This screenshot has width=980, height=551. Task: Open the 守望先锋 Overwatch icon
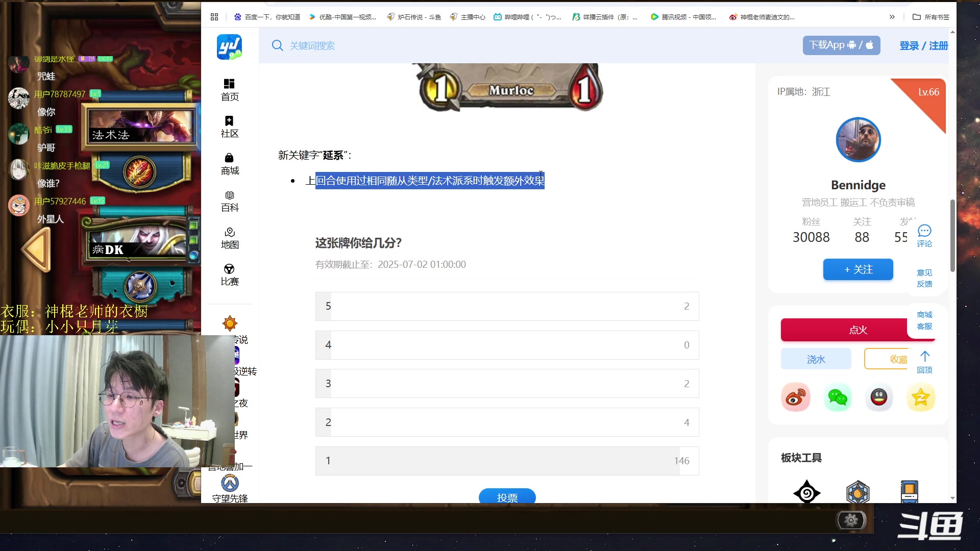click(230, 483)
